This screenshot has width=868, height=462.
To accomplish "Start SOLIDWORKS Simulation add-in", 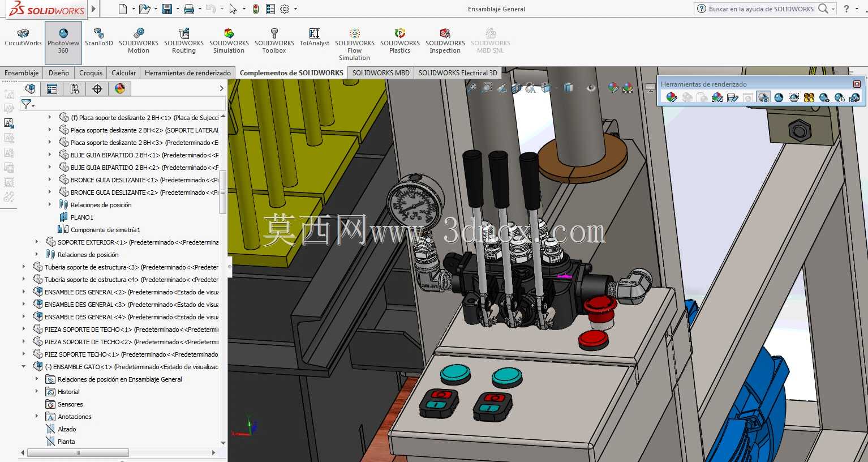I will click(229, 42).
